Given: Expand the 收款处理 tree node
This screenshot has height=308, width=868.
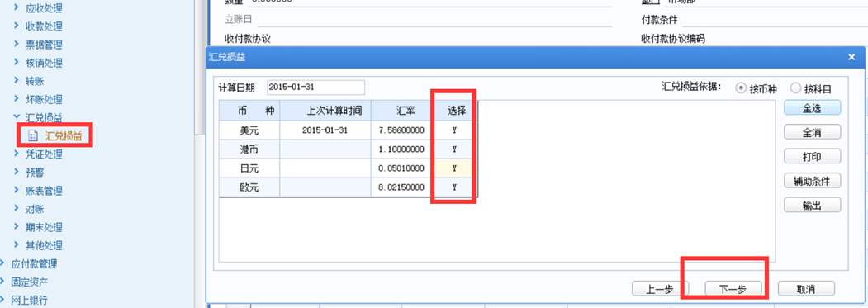Looking at the screenshot, I should [x=17, y=26].
